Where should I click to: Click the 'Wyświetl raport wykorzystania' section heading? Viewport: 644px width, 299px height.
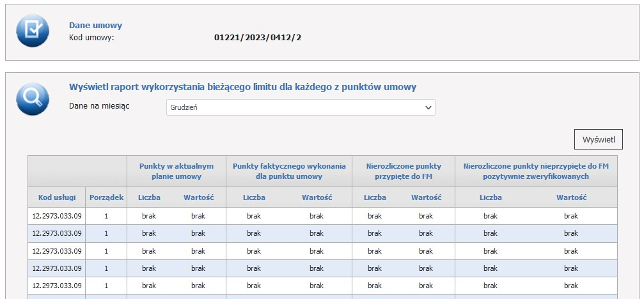tap(242, 87)
